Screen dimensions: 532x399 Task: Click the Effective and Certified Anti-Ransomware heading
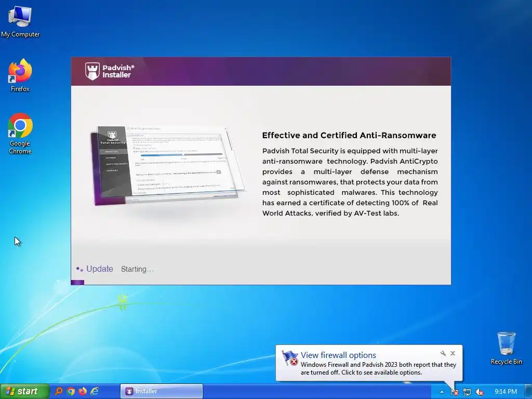click(349, 136)
